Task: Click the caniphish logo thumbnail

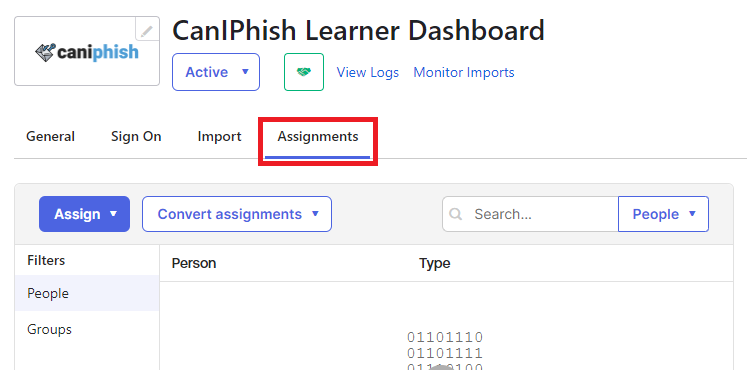Action: [87, 51]
